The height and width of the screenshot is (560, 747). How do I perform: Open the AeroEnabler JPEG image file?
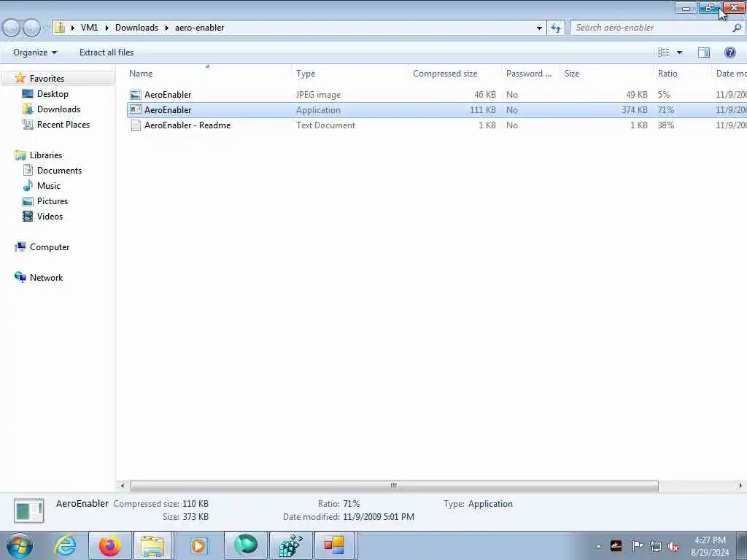(x=168, y=94)
